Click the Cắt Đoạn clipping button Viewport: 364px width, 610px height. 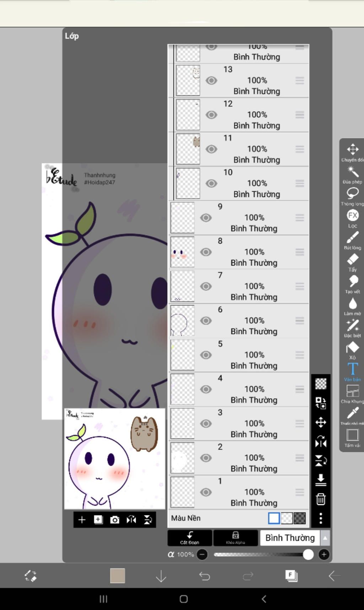point(190,538)
